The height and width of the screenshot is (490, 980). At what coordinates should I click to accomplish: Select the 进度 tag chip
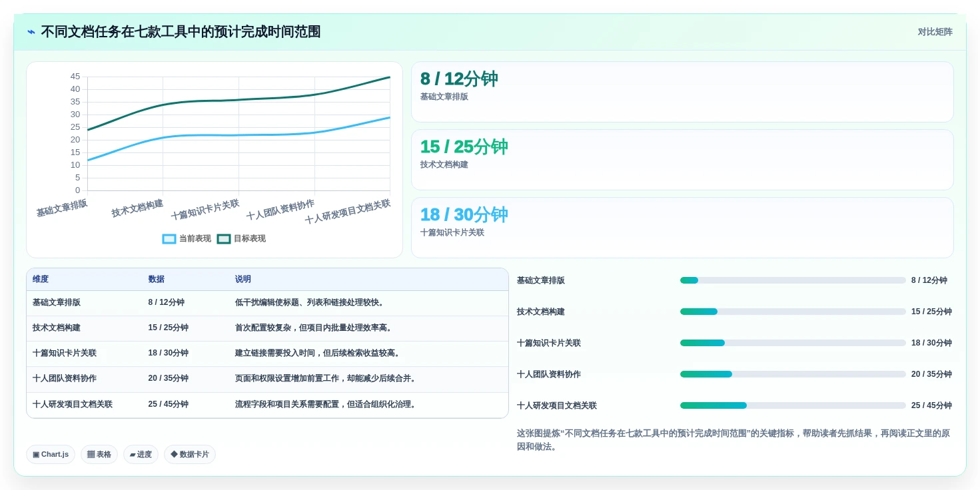pos(141,454)
